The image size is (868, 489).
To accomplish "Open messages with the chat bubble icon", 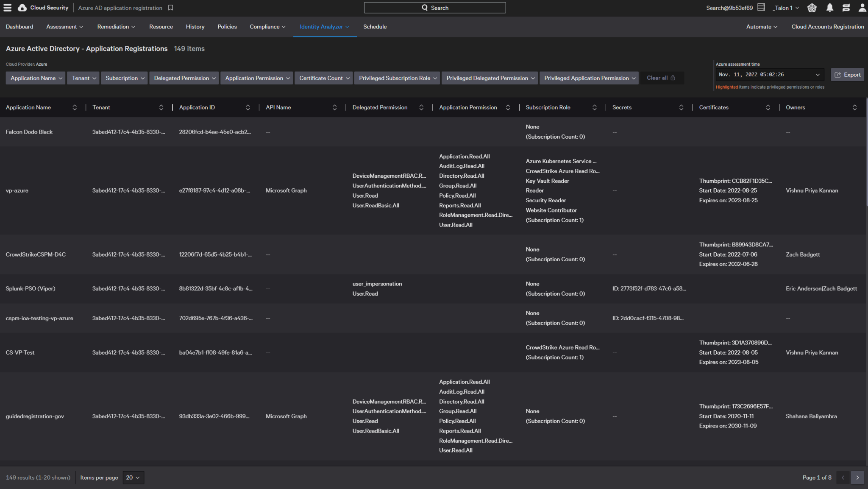I will pyautogui.click(x=846, y=8).
